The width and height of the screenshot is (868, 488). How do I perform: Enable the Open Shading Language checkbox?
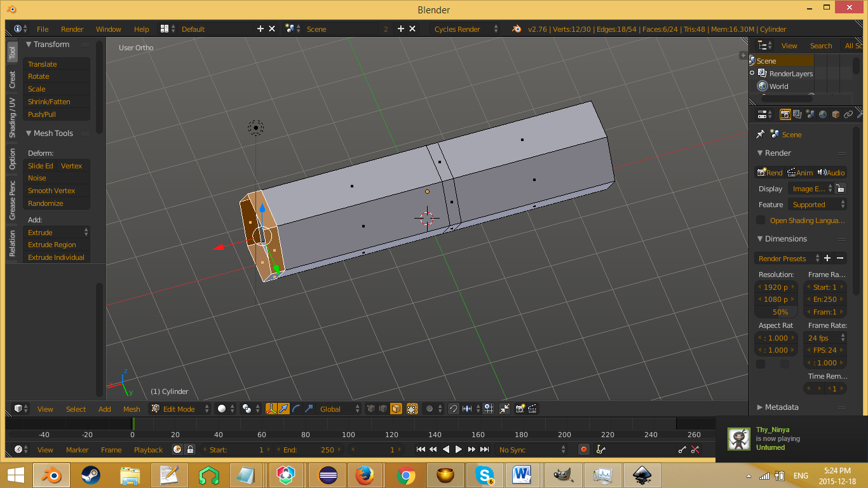(761, 220)
